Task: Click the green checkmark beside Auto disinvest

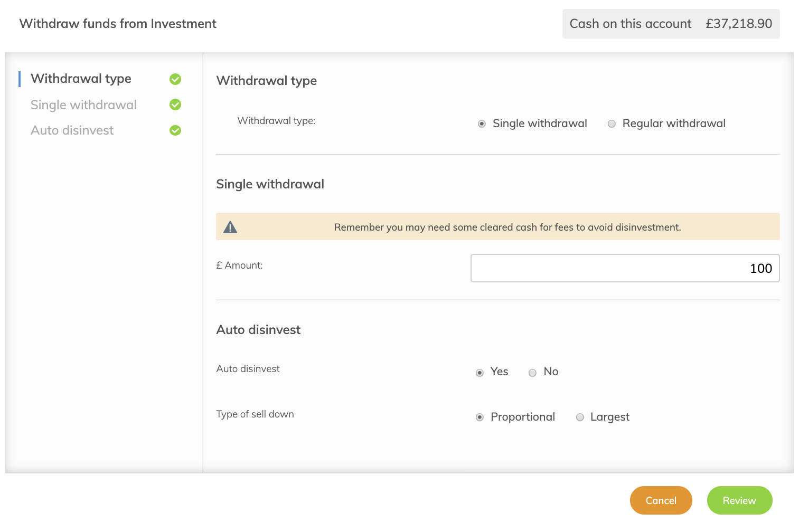Action: pyautogui.click(x=175, y=130)
